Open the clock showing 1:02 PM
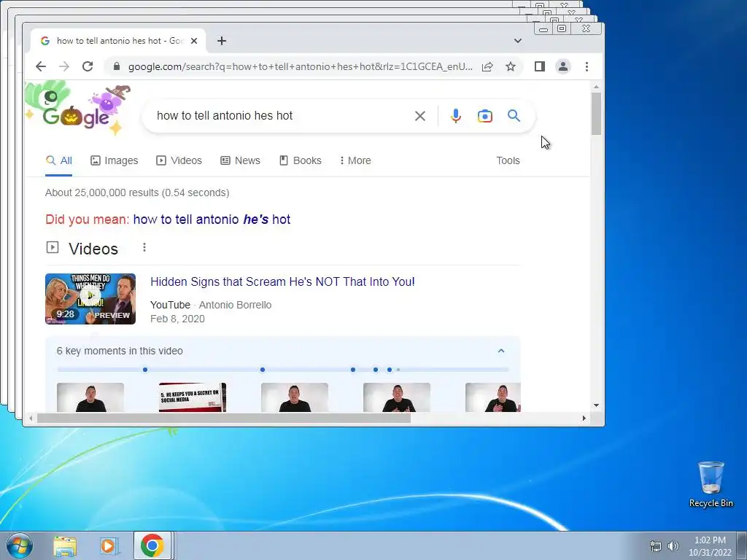The height and width of the screenshot is (560, 747). (x=710, y=546)
